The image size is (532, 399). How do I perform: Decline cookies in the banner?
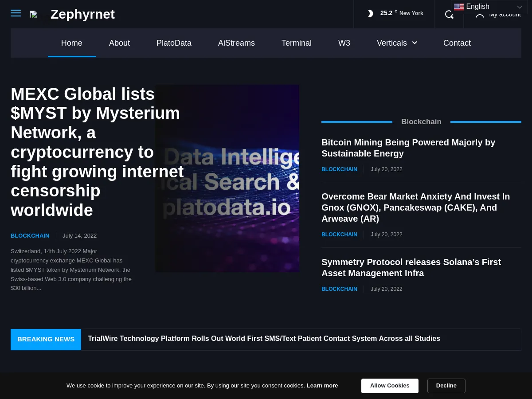446,386
